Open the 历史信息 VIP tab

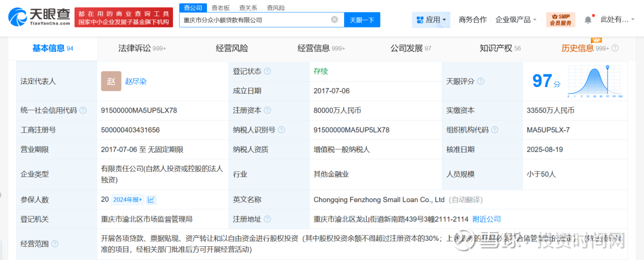586,48
